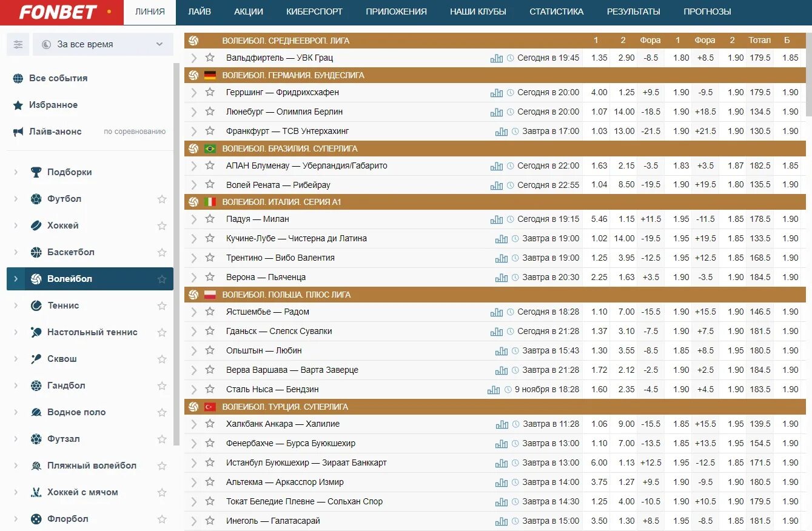812x531 pixels.
Task: Click the Hockey puck icon
Action: point(36,225)
